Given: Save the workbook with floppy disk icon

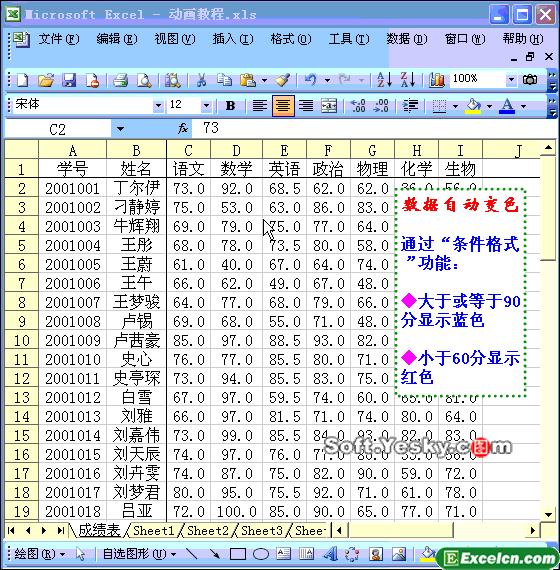Looking at the screenshot, I should click(x=69, y=80).
